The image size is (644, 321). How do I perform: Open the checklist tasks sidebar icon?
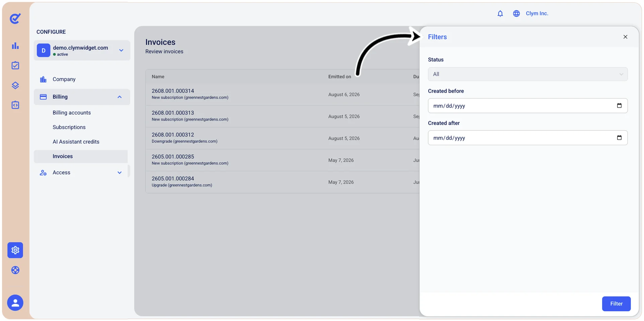click(15, 66)
